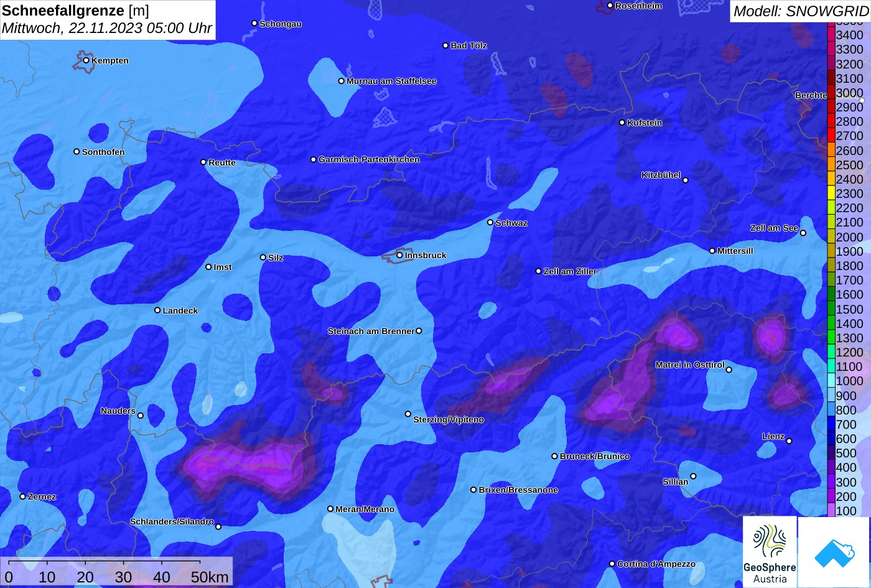Image resolution: width=871 pixels, height=588 pixels.
Task: Pick the Schwaz city marker dot
Action: pos(490,222)
